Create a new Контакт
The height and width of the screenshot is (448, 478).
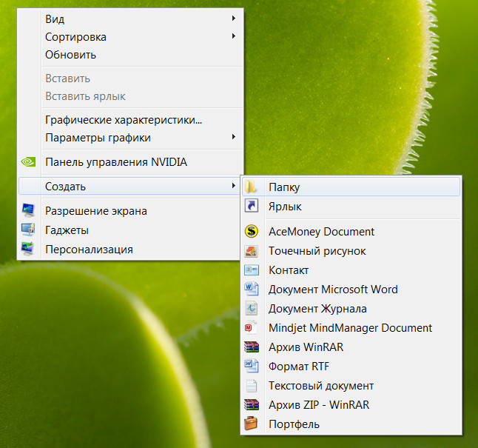(351, 270)
